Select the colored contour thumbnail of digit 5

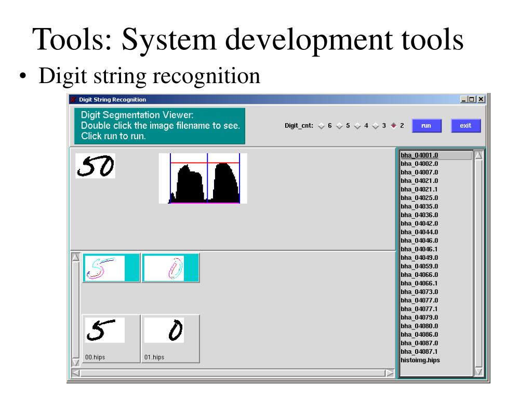[111, 268]
